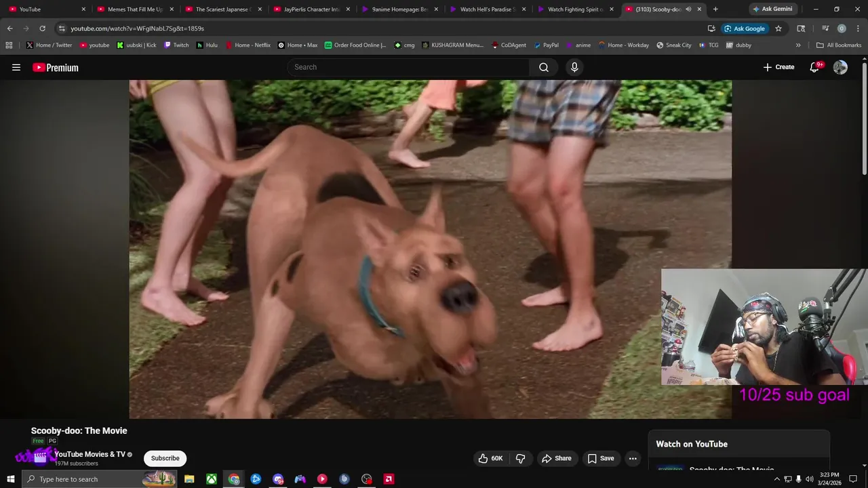
Task: Click the address bar URL
Action: pos(137,28)
